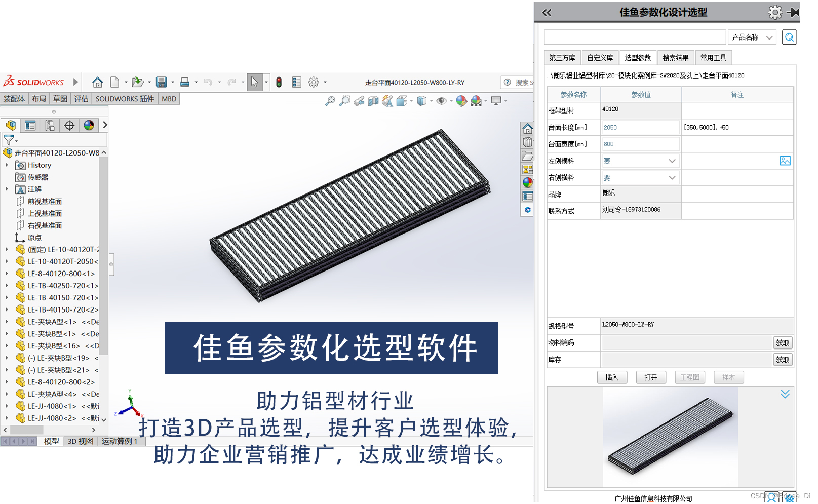Click the Print icon in toolbar
Viewport: 818px width, 504px height.
185,82
